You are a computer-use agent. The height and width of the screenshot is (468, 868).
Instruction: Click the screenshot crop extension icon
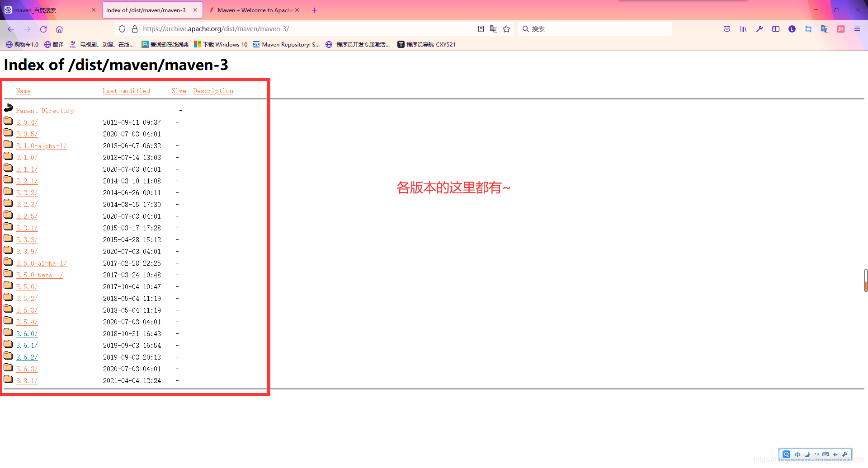(x=808, y=29)
